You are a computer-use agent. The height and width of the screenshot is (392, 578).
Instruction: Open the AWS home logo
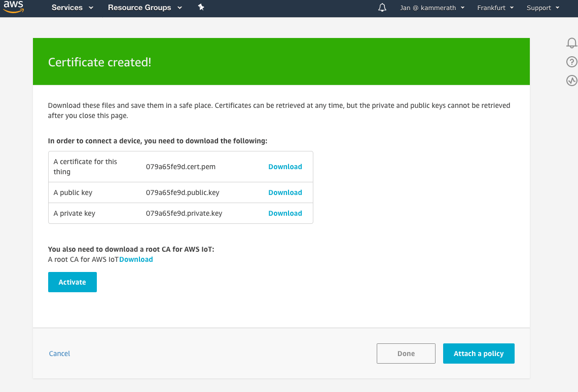tap(14, 7)
